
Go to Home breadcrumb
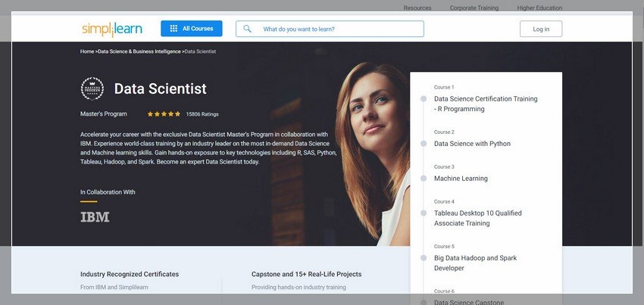pos(87,51)
